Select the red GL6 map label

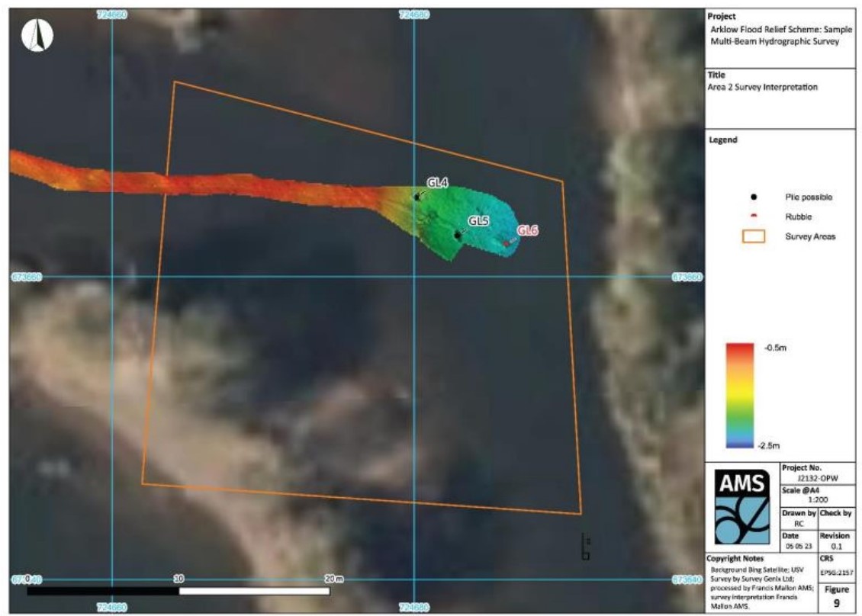(x=528, y=229)
